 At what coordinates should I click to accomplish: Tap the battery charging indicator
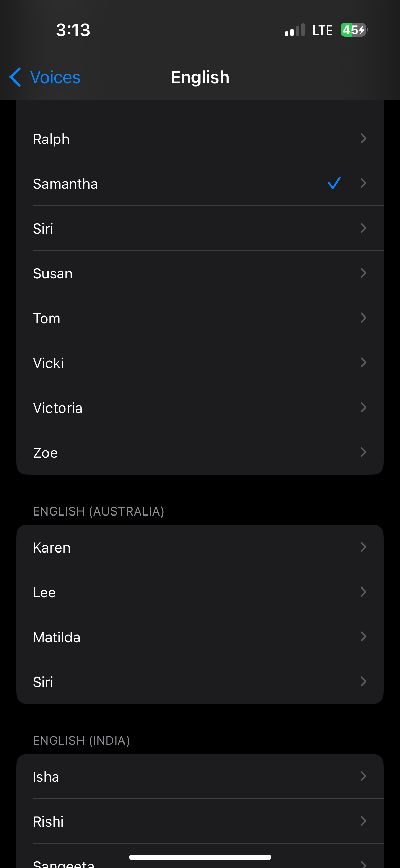coord(354,30)
